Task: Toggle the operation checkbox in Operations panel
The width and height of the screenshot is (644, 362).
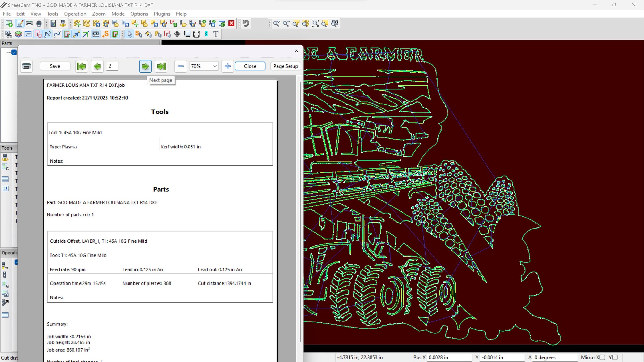Action: (x=16, y=262)
